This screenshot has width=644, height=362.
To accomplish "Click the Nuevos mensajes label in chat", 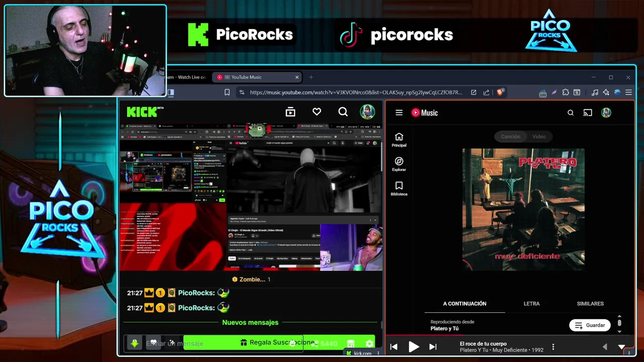I will (x=250, y=322).
